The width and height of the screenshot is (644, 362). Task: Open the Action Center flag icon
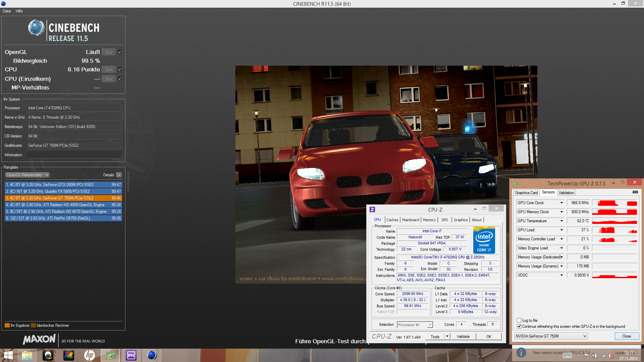point(587,356)
